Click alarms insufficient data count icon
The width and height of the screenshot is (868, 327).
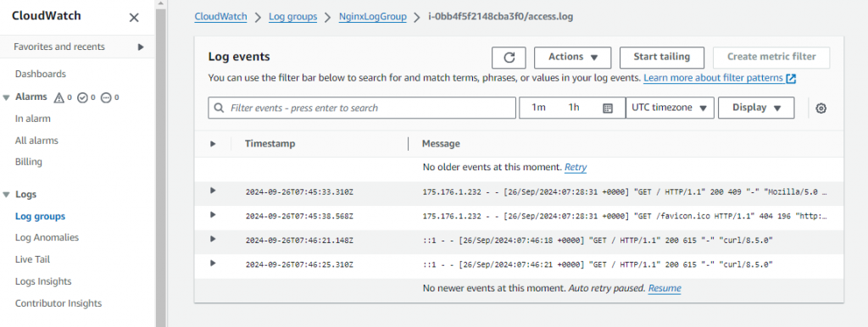point(110,98)
